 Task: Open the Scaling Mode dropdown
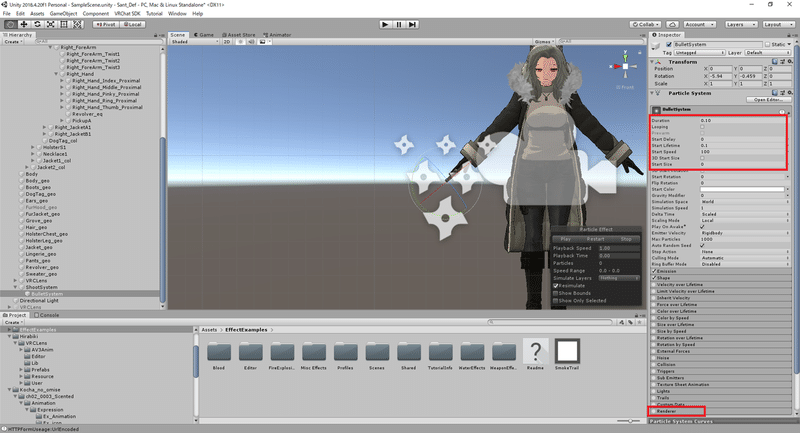tap(745, 220)
